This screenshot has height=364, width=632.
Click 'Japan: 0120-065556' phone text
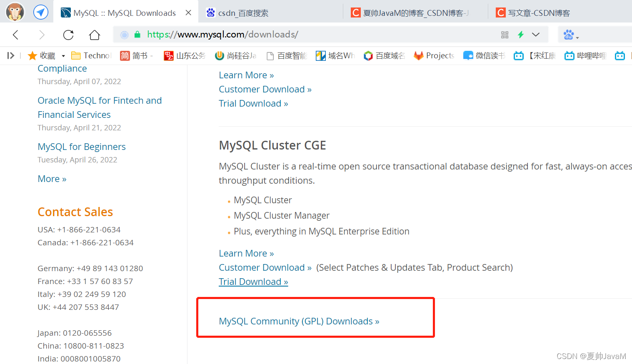75,333
